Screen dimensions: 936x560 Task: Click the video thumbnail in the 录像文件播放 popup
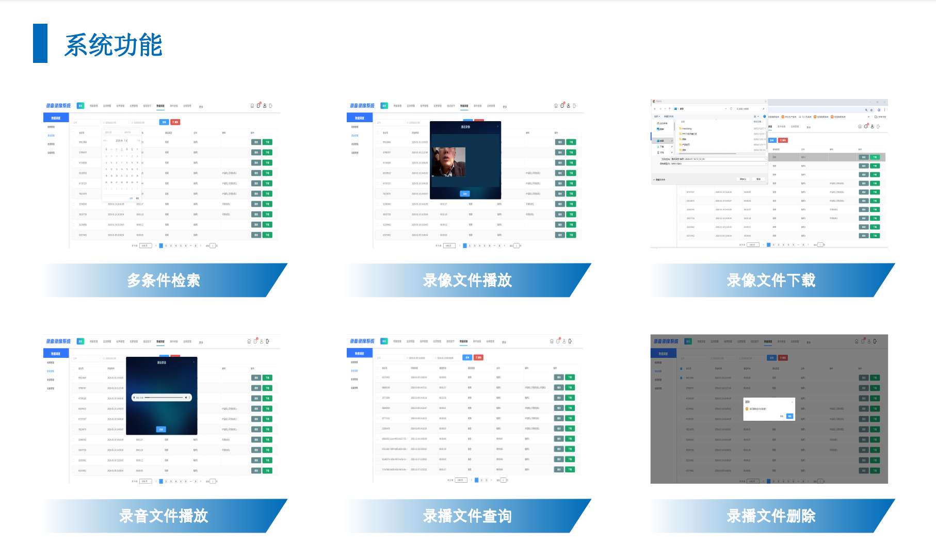click(448, 162)
